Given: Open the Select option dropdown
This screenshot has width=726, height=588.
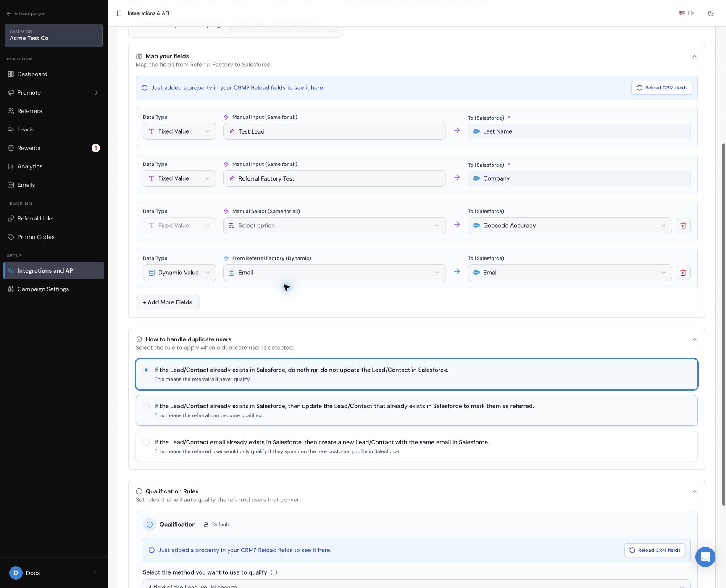Looking at the screenshot, I should pos(334,226).
